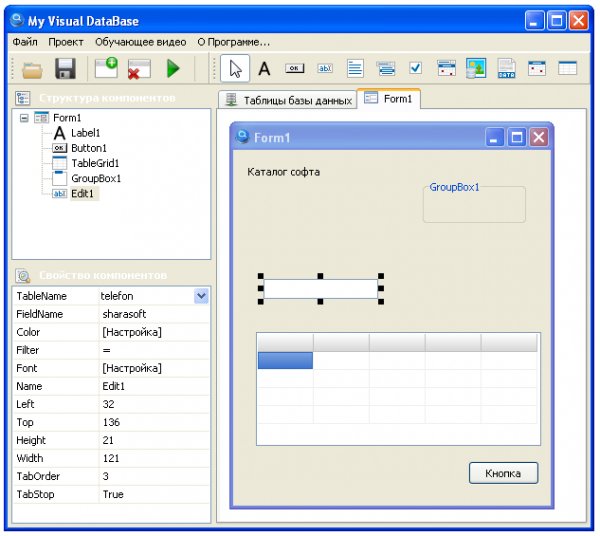This screenshot has height=536, width=600.
Task: Collapse the Form1 tree node
Action: tap(24, 118)
